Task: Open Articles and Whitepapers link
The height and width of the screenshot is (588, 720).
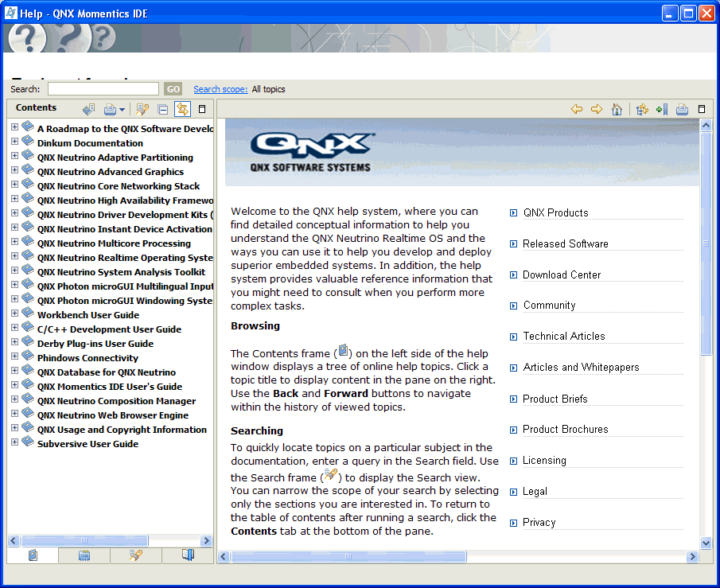Action: pyautogui.click(x=581, y=367)
